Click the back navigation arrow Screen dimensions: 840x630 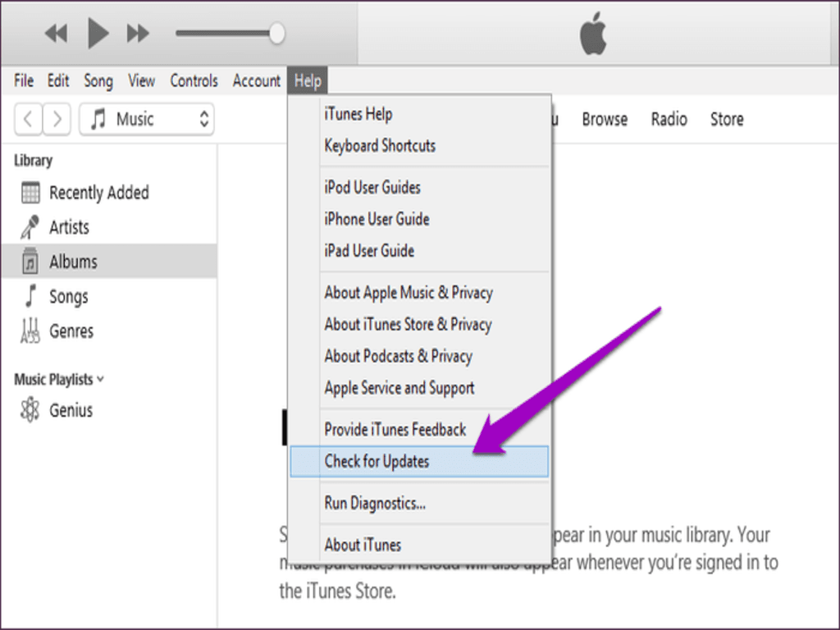(29, 119)
